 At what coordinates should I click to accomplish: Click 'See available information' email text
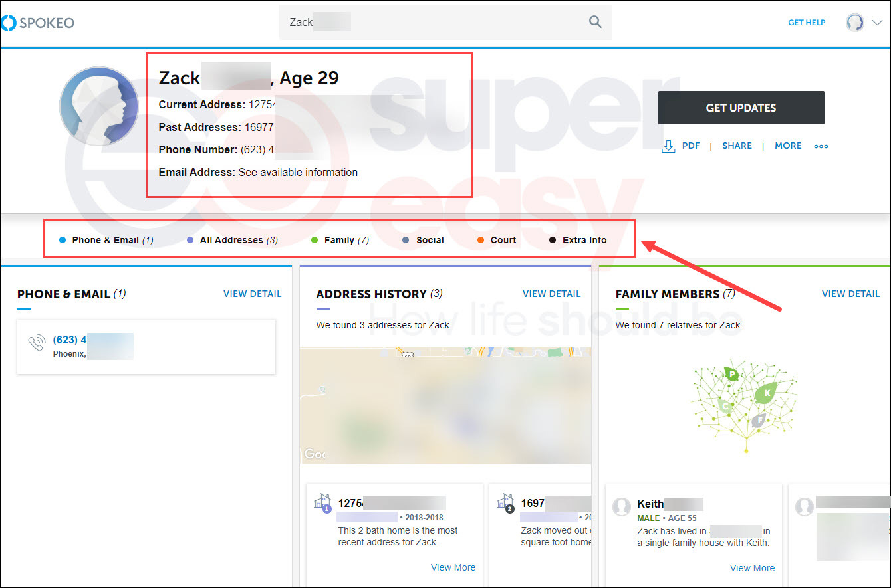coord(298,172)
